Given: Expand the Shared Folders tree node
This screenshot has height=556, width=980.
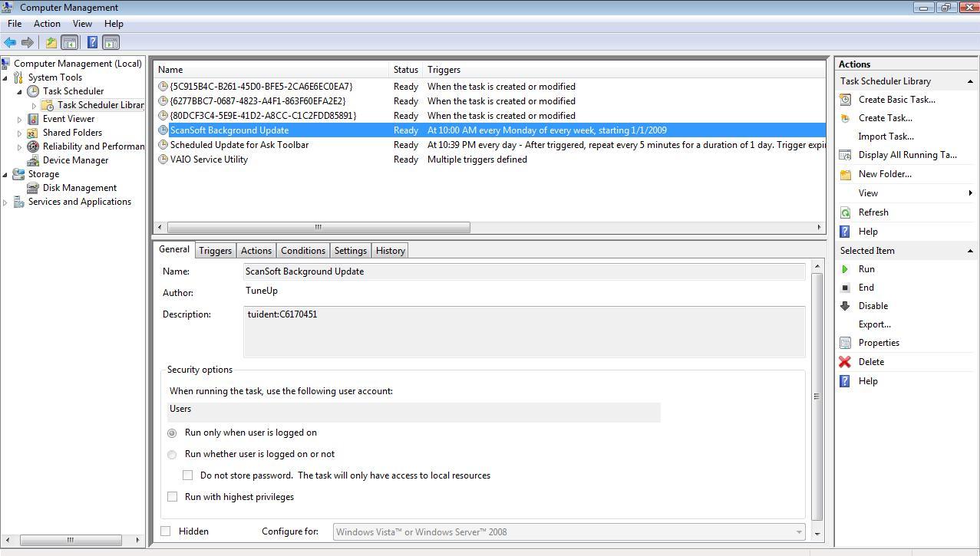Looking at the screenshot, I should point(20,133).
